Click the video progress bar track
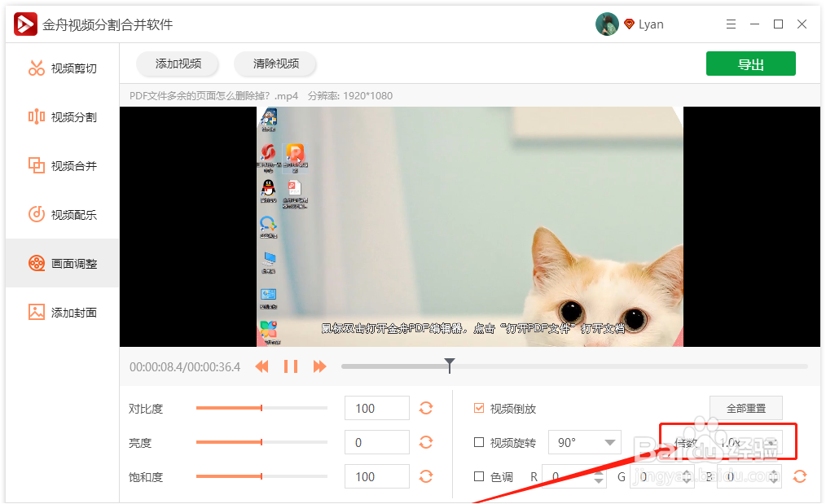Viewport: 826px width, 504px height. click(x=574, y=366)
